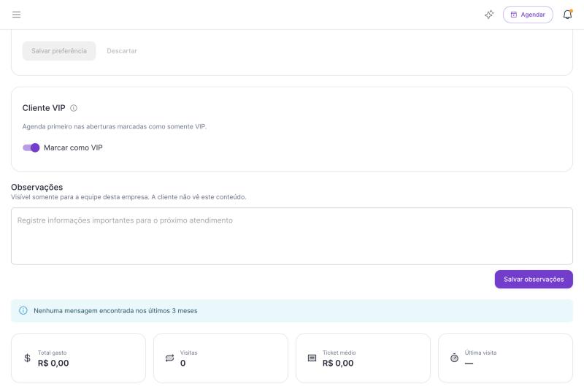
Task: Click the Descartar button
Action: (x=122, y=50)
